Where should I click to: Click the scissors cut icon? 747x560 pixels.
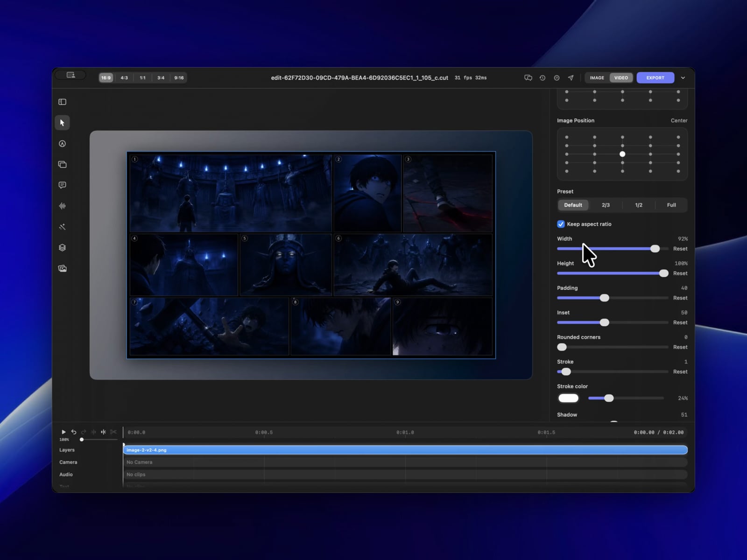pyautogui.click(x=113, y=432)
